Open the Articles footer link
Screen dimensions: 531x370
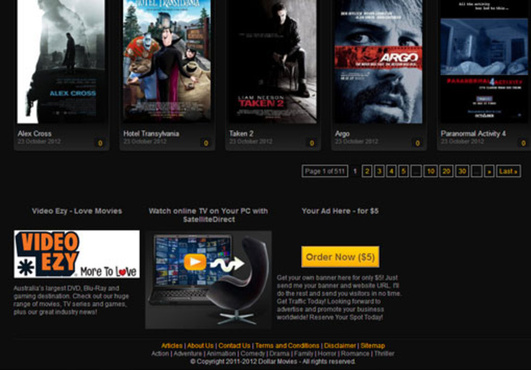[x=172, y=346]
